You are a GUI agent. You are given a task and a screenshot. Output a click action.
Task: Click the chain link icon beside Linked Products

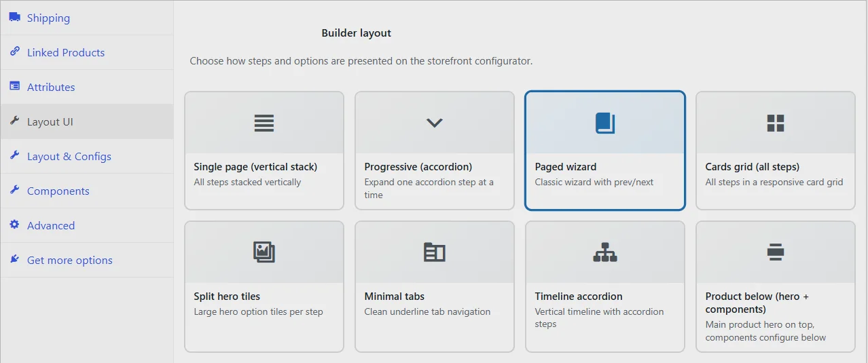(x=14, y=52)
